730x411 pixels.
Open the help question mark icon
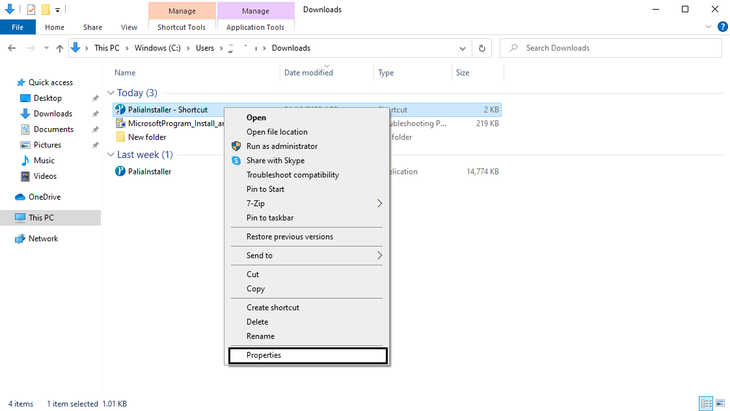click(723, 27)
